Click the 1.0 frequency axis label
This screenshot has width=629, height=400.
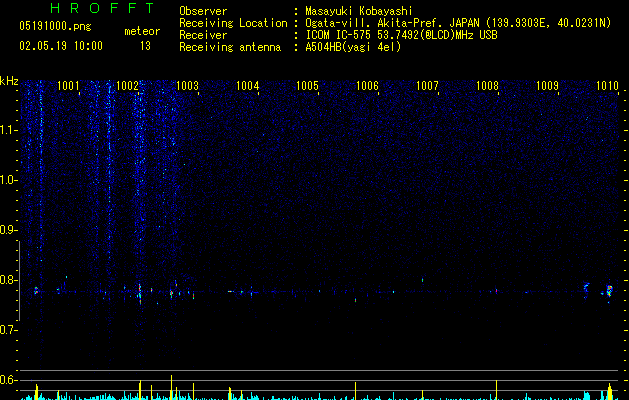click(x=9, y=180)
